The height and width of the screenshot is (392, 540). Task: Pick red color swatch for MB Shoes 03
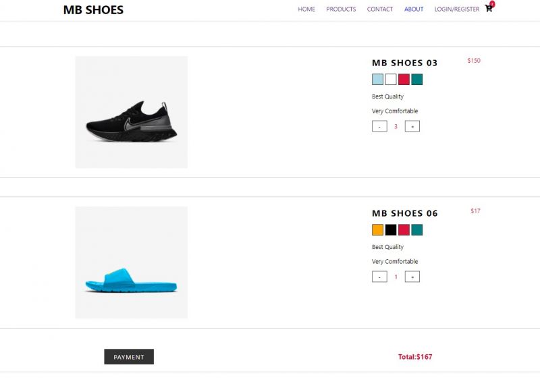[404, 80]
